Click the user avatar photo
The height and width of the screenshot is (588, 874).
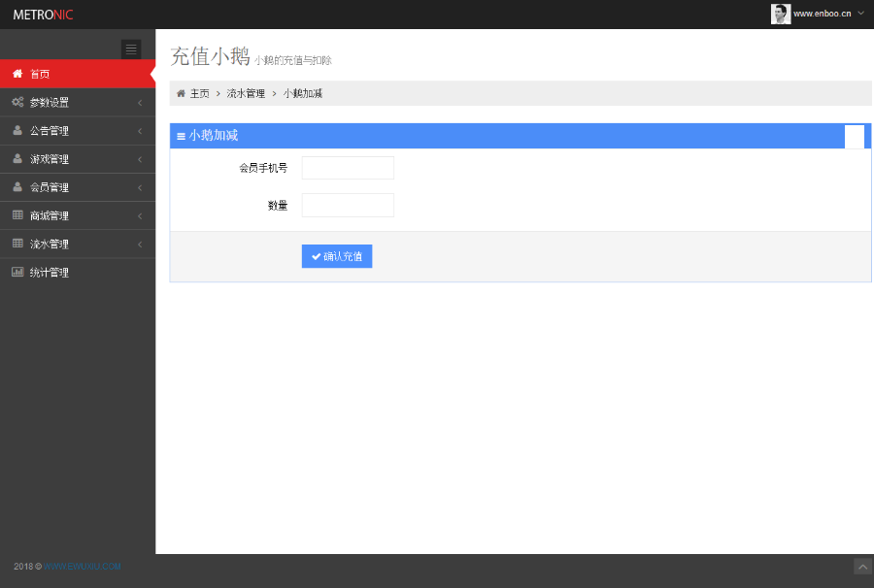(x=781, y=14)
